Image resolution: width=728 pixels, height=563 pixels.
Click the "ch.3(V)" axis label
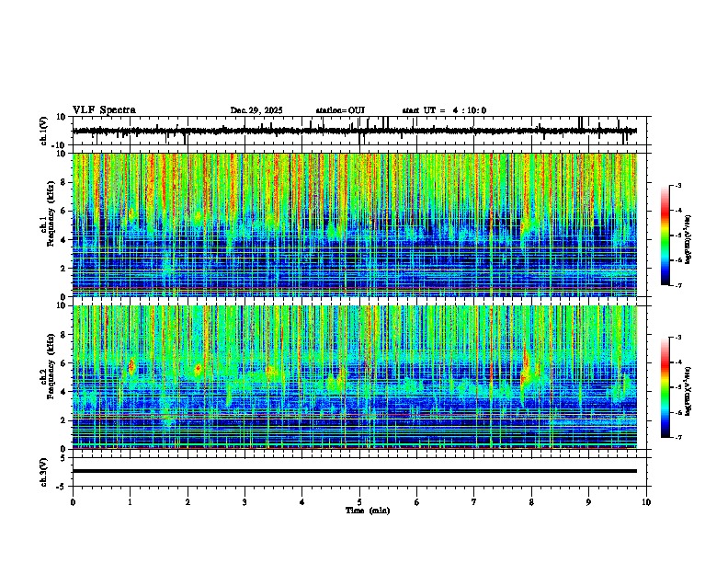click(x=44, y=472)
